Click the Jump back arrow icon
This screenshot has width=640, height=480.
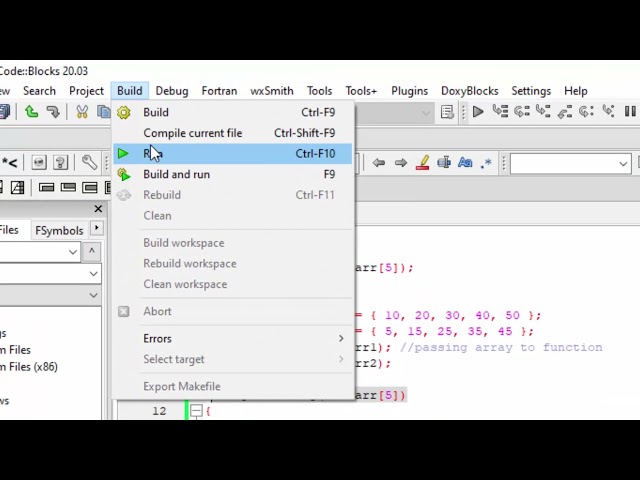[x=379, y=163]
